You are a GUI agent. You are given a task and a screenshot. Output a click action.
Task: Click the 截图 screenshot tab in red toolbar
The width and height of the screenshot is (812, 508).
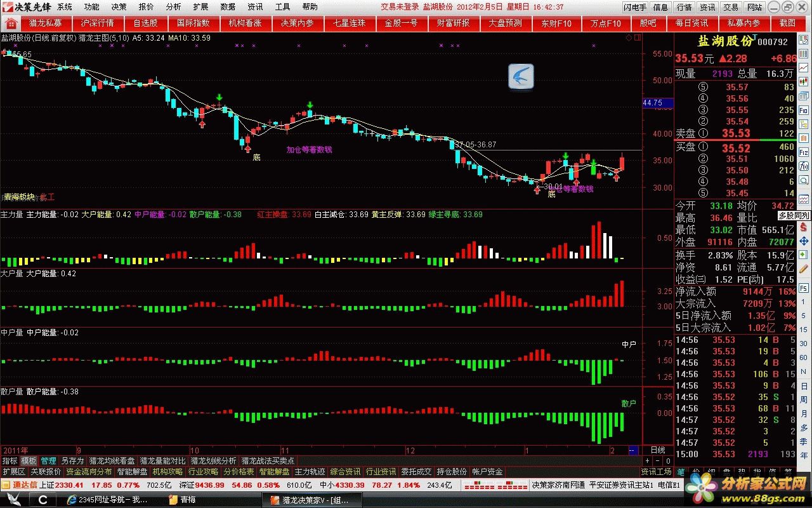[x=787, y=23]
